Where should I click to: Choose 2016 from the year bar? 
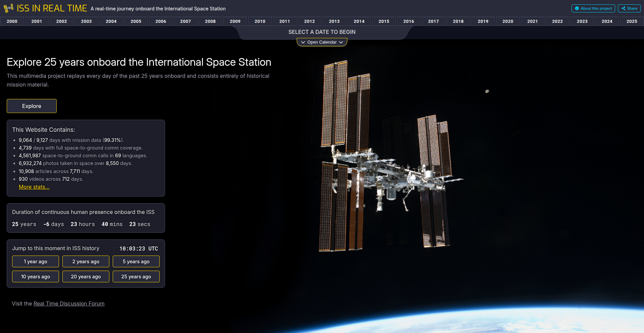coord(409,21)
